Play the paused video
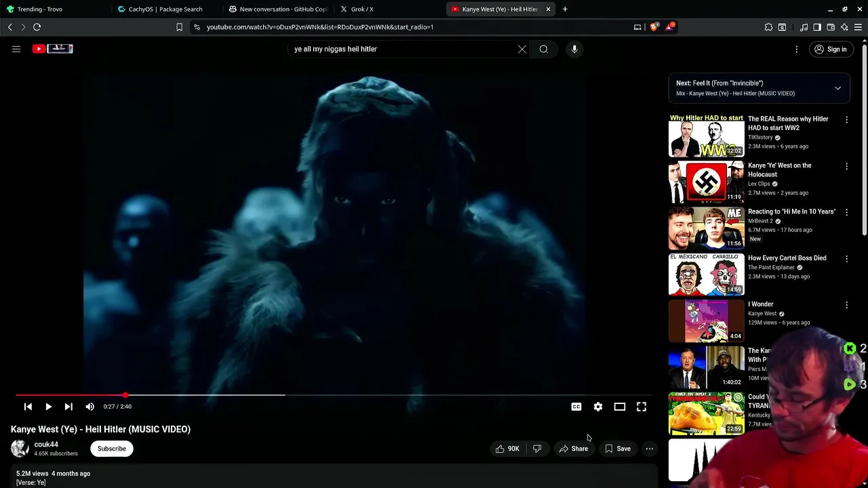Image resolution: width=868 pixels, height=488 pixels. (48, 407)
